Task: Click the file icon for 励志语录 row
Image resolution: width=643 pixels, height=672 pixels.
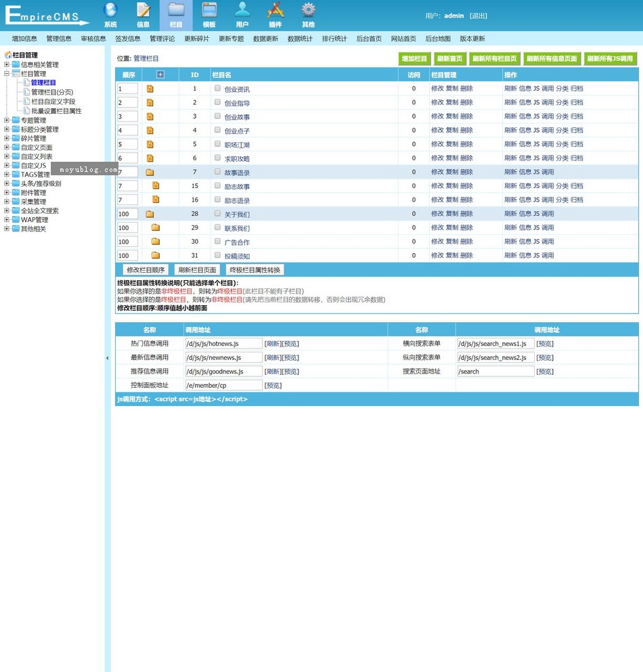Action: (x=156, y=199)
